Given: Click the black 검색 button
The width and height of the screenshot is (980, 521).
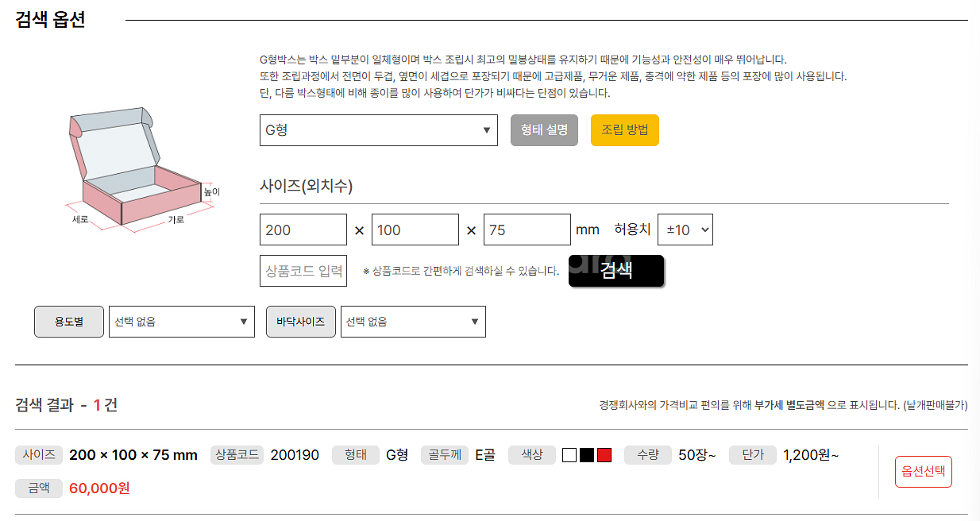Looking at the screenshot, I should click(616, 271).
